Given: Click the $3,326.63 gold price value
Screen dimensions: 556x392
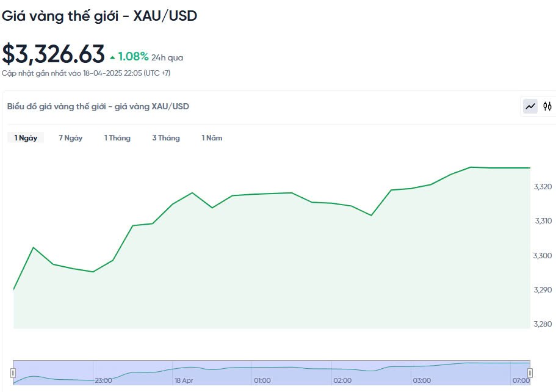Looking at the screenshot, I should (x=54, y=54).
